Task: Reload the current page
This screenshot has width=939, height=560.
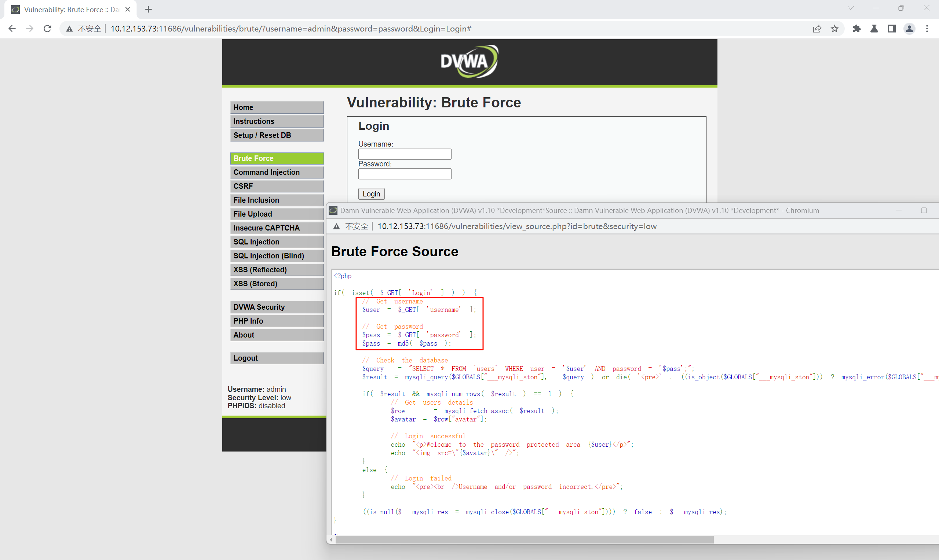Action: pyautogui.click(x=48, y=29)
